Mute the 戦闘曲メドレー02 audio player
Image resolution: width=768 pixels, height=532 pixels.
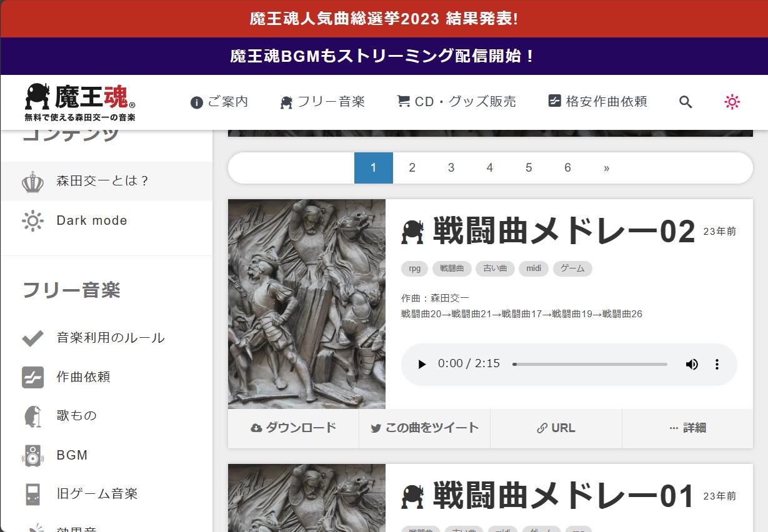click(692, 364)
